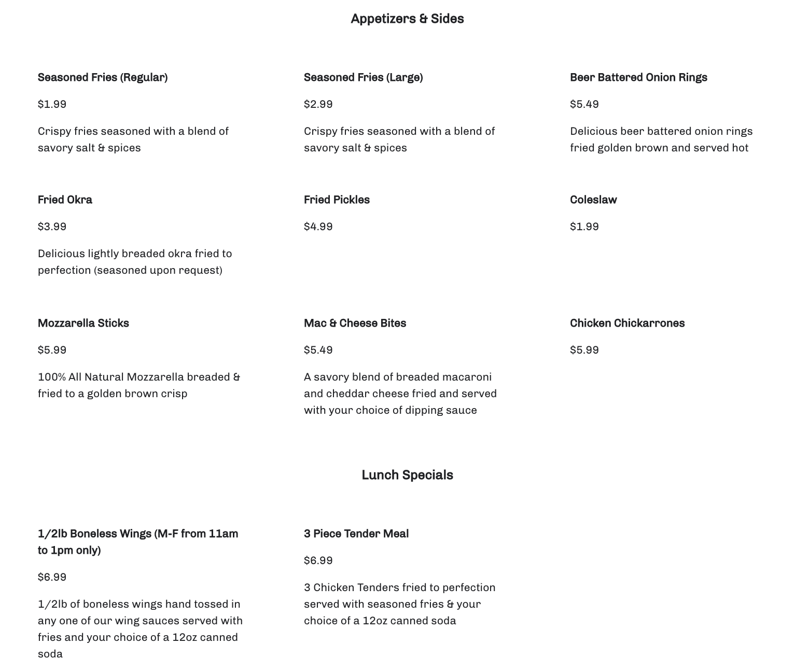
Task: Open the Mac & Cheese Bites item
Action: click(x=355, y=324)
